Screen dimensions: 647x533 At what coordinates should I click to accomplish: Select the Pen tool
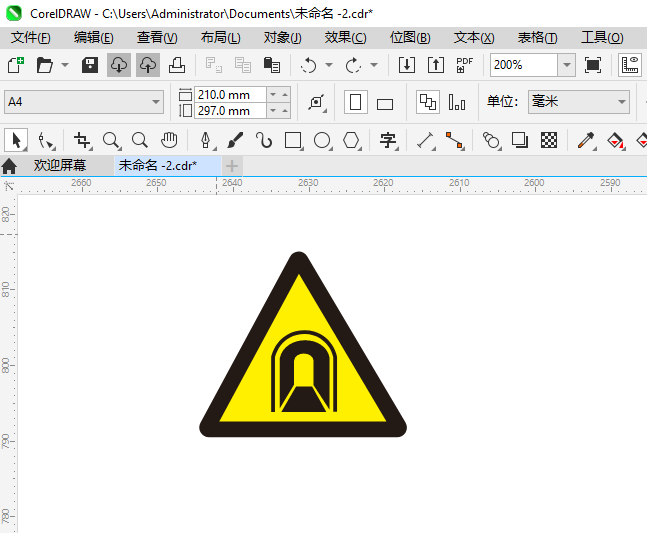pyautogui.click(x=206, y=140)
